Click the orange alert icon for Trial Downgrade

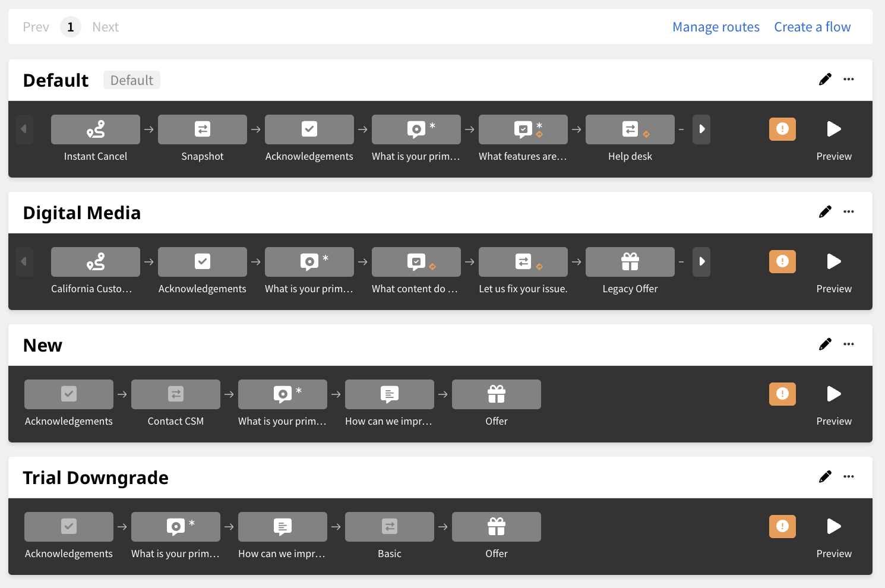[x=782, y=526]
